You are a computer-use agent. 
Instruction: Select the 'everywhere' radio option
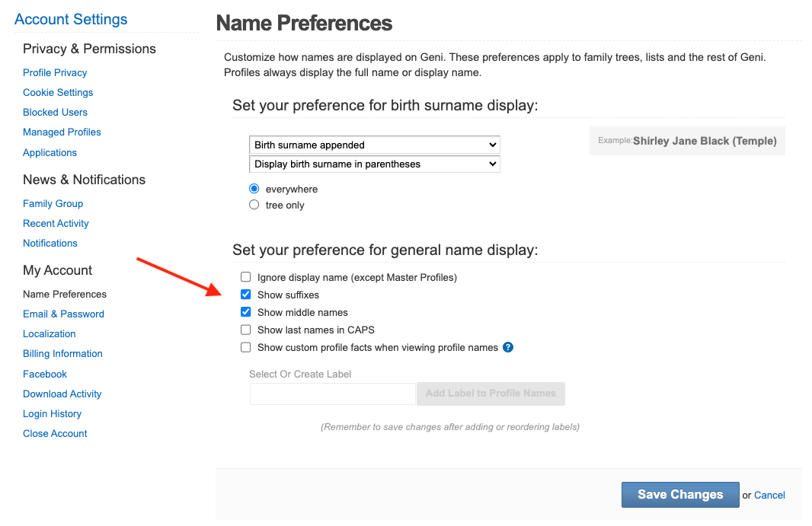(x=254, y=189)
